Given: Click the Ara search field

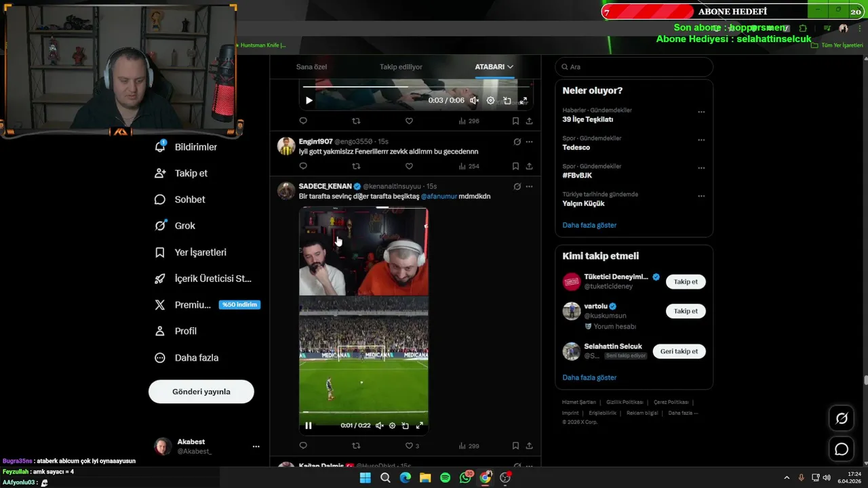Looking at the screenshot, I should point(634,67).
